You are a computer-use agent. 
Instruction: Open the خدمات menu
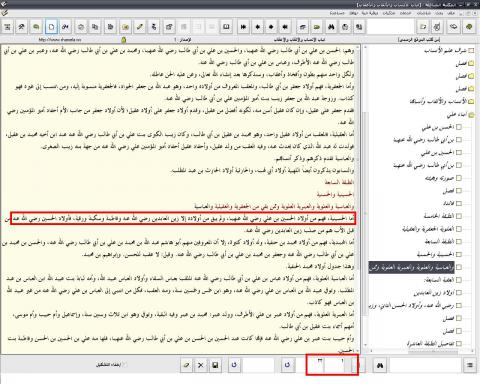click(x=405, y=13)
